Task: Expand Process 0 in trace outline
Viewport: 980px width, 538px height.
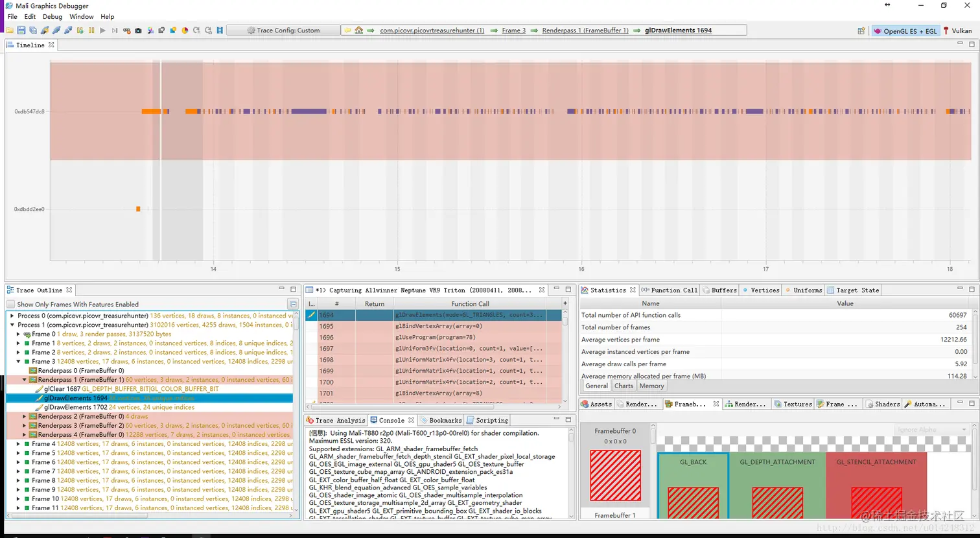Action: [x=12, y=316]
